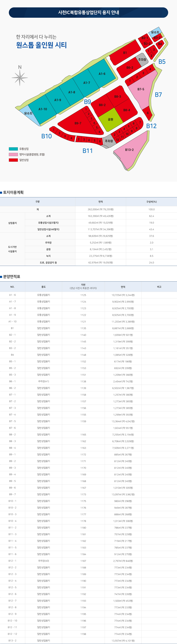Click the 사천IC복합유통상업단지 용지 안내 title banner

88,13
